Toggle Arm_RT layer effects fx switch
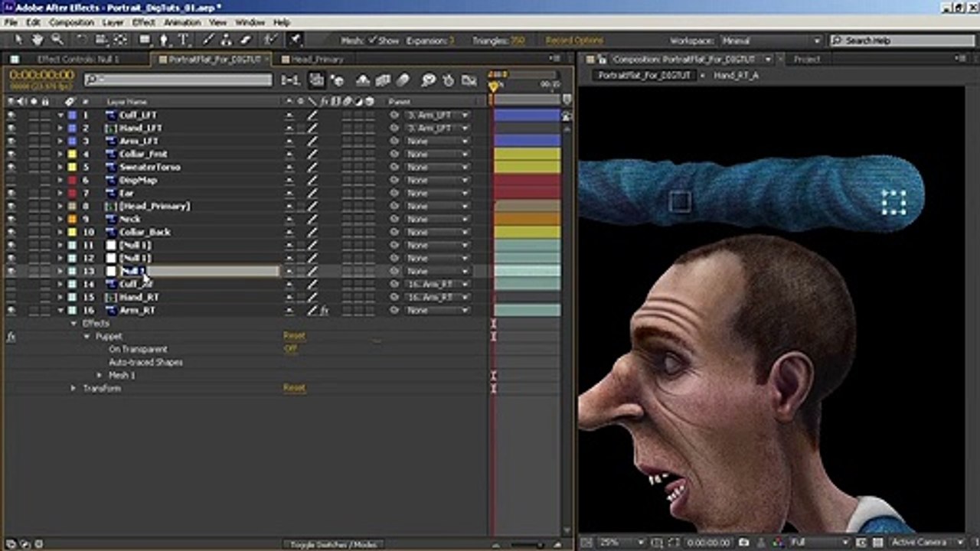Viewport: 980px width, 551px height. click(325, 311)
